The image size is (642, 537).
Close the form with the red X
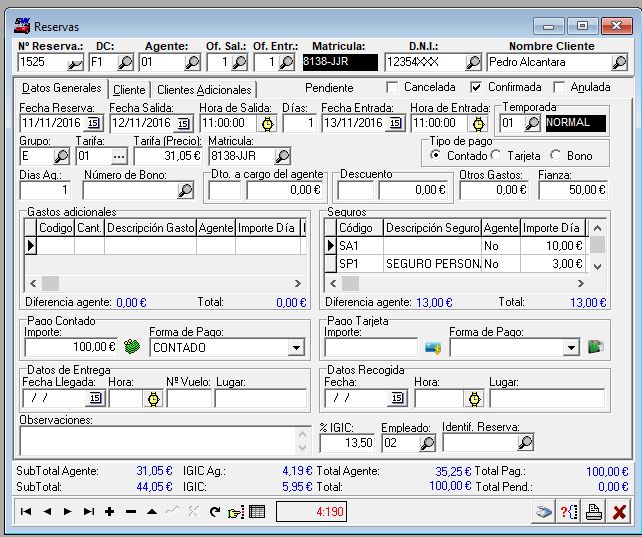(x=619, y=512)
